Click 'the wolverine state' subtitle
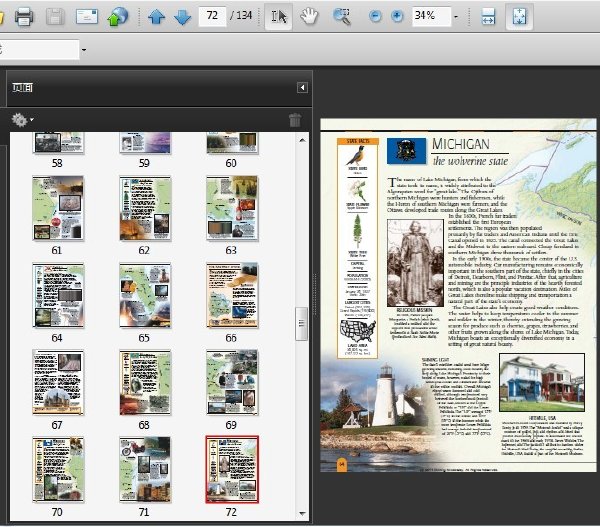 [470, 161]
